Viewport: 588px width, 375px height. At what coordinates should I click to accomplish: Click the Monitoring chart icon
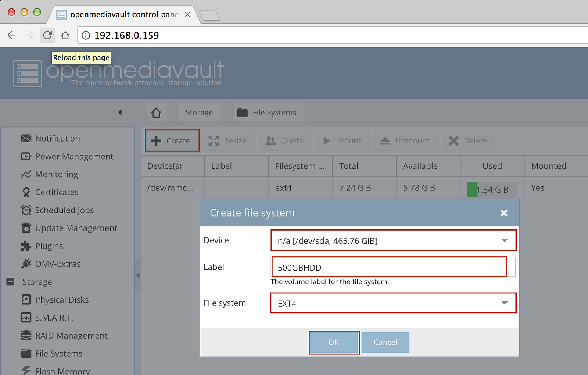click(x=26, y=174)
